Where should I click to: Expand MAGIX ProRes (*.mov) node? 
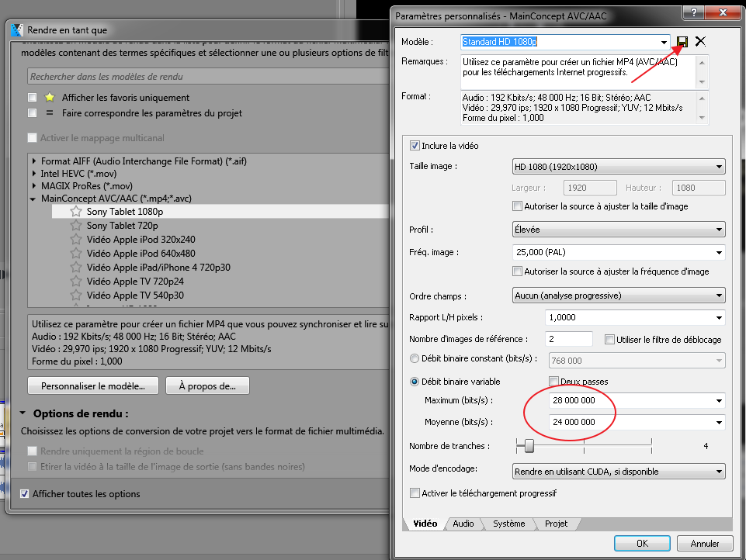pyautogui.click(x=34, y=186)
